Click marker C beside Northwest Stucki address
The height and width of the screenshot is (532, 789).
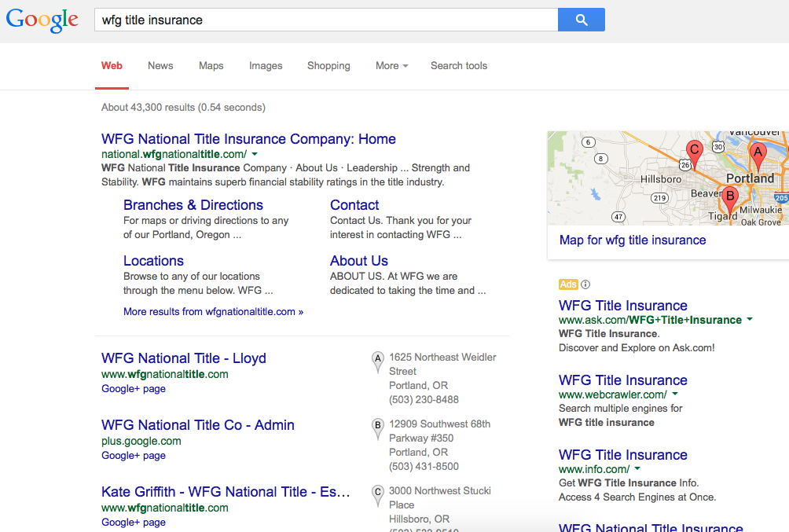point(378,493)
